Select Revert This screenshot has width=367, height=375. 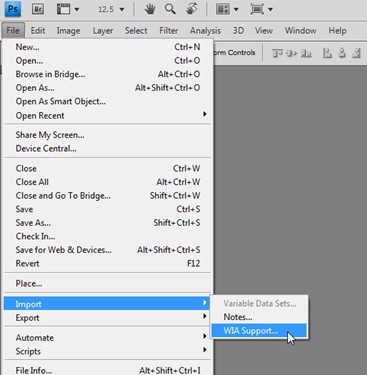pos(108,263)
